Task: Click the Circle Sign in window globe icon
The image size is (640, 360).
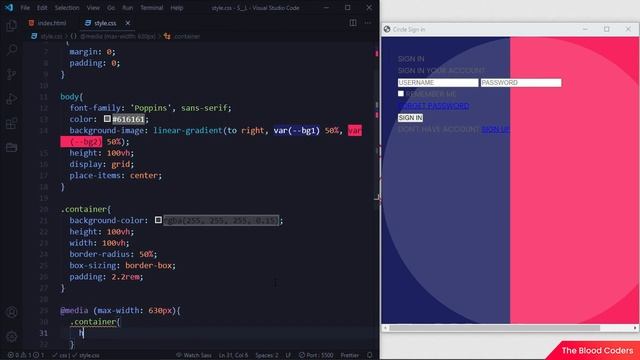Action: [387, 29]
